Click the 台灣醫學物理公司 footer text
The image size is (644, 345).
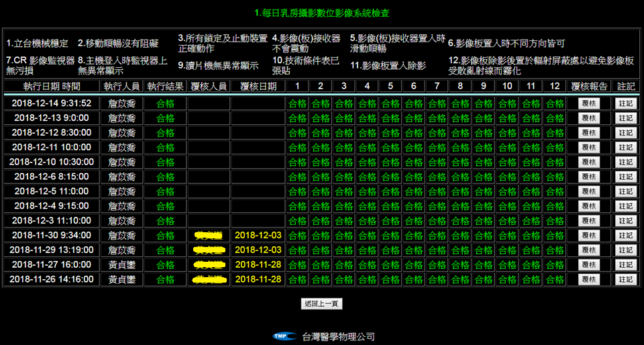[x=338, y=337]
